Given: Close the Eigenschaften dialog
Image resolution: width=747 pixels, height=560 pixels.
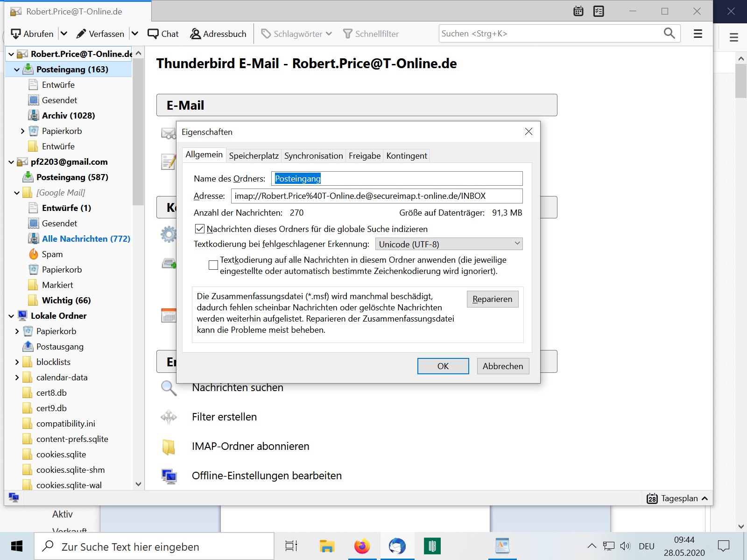Looking at the screenshot, I should click(529, 132).
